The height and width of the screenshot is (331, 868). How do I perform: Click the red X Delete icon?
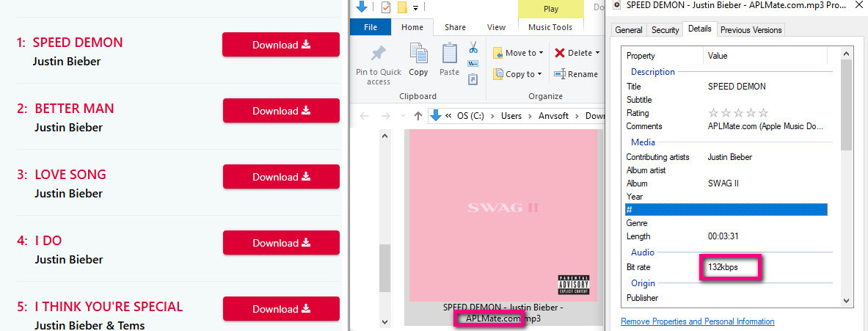pyautogui.click(x=560, y=53)
